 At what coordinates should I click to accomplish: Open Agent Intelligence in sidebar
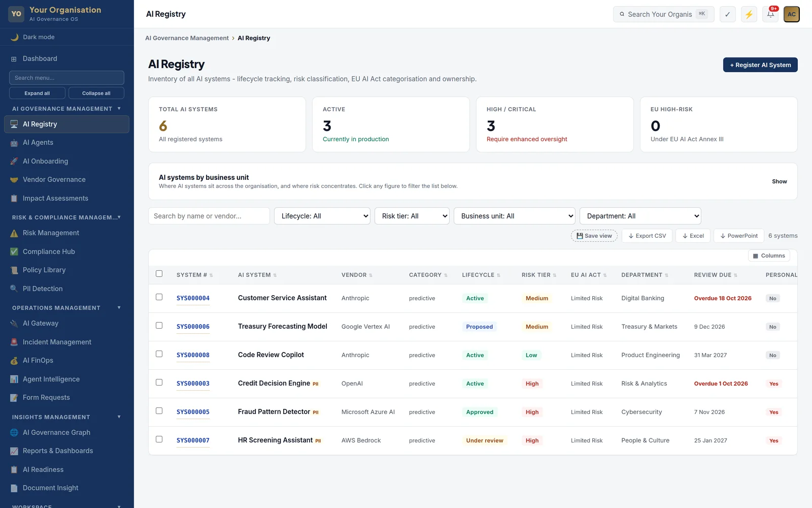pos(67,379)
